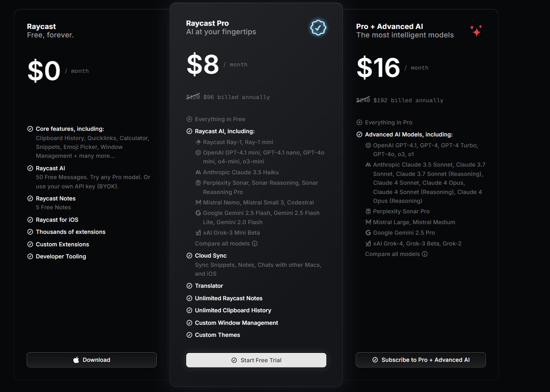Click the verified badge icon on Raycast Pro
The height and width of the screenshot is (392, 550).
(x=318, y=28)
